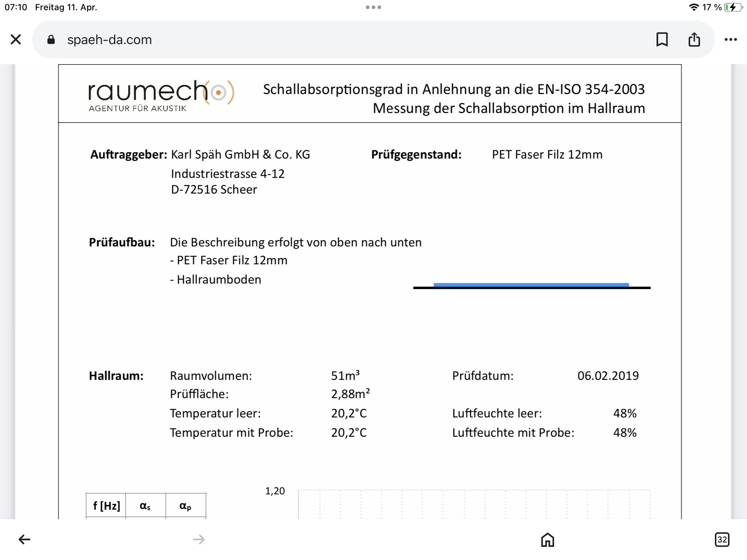The width and height of the screenshot is (747, 560).
Task: Select the Prüfdatum label
Action: pyautogui.click(x=483, y=376)
